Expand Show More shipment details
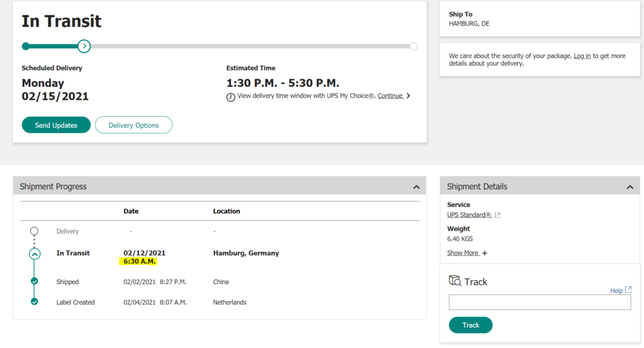 [x=467, y=253]
